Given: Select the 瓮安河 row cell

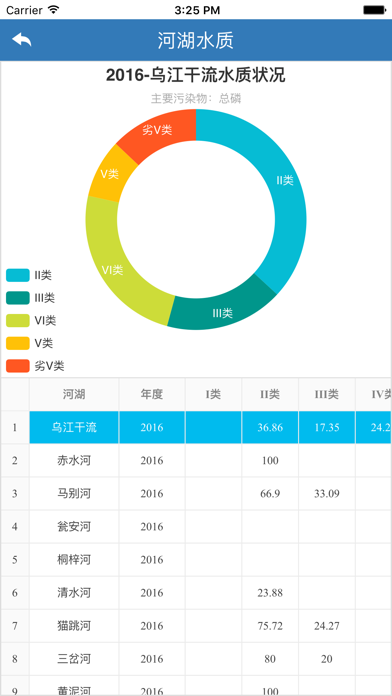Looking at the screenshot, I should coord(74,526).
